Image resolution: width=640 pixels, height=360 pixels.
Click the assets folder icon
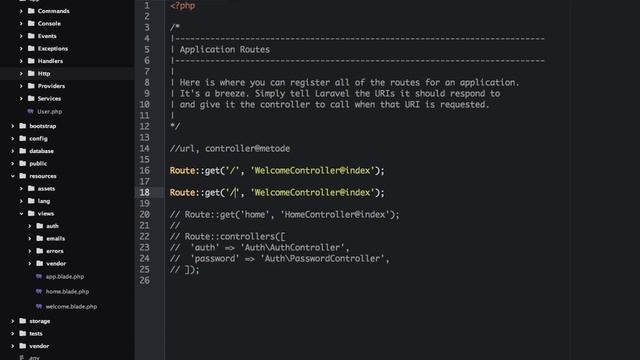point(31,188)
